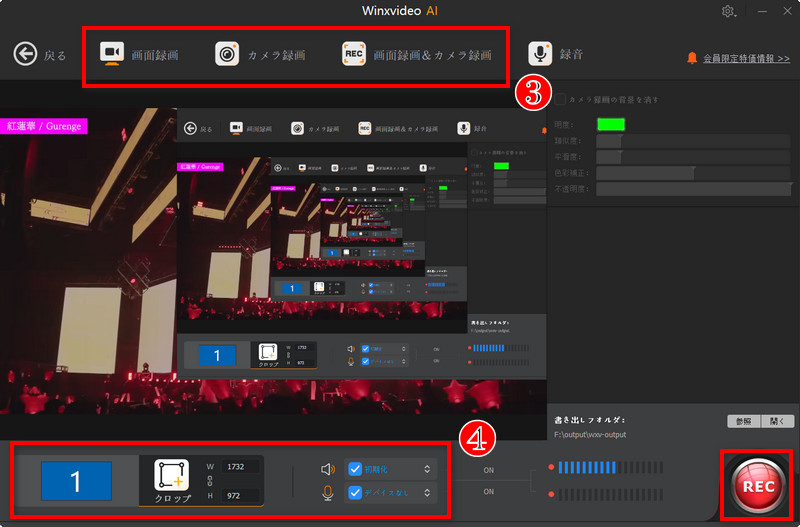
Task: Pick the green key color swatch
Action: (611, 124)
